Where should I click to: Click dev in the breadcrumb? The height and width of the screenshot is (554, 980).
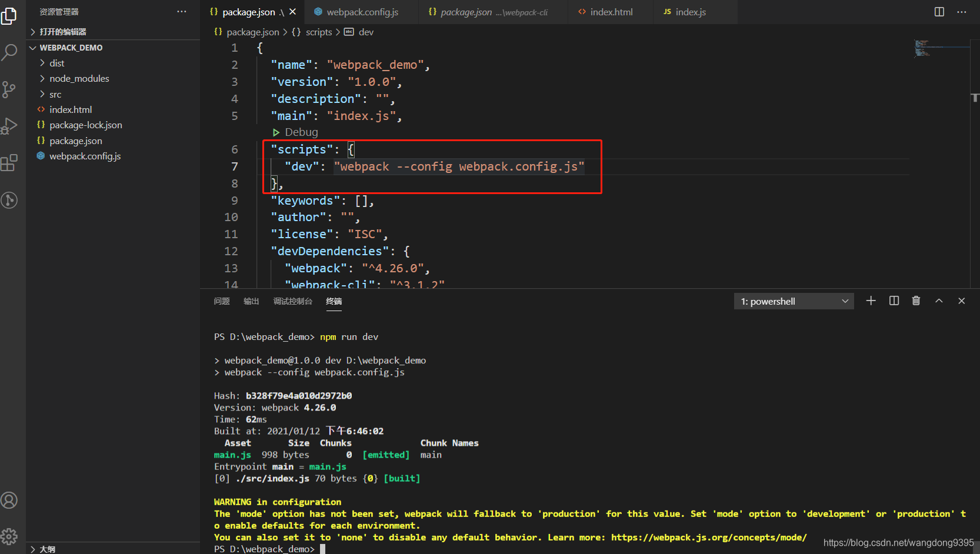[x=366, y=32]
